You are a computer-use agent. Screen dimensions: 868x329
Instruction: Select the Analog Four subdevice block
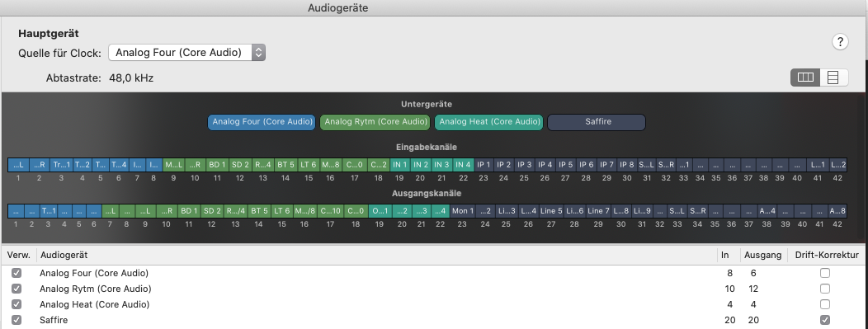[262, 122]
